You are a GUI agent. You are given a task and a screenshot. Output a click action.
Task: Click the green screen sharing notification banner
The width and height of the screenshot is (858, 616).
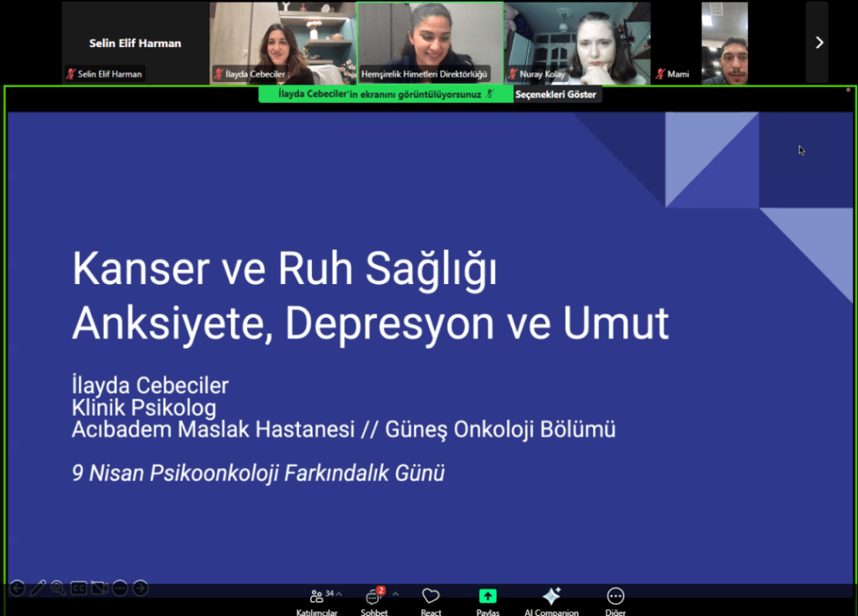[385, 95]
